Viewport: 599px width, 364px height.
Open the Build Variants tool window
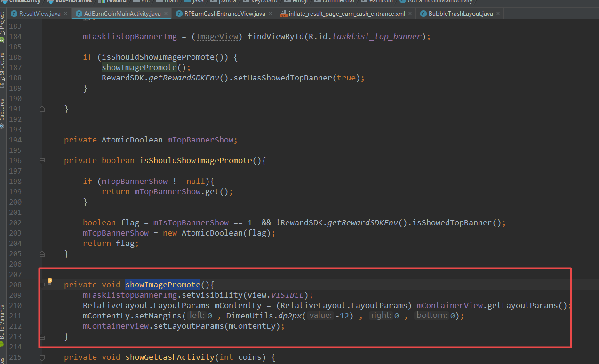[x=3, y=322]
